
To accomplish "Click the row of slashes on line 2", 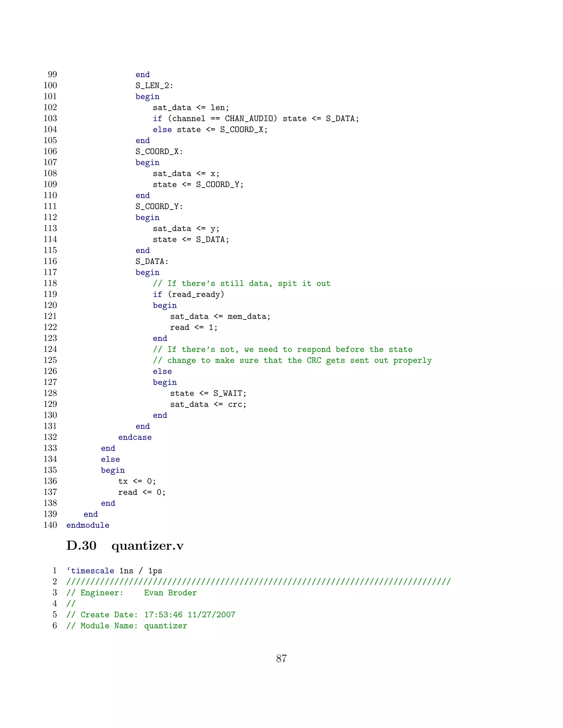I will pyautogui.click(x=258, y=582).
